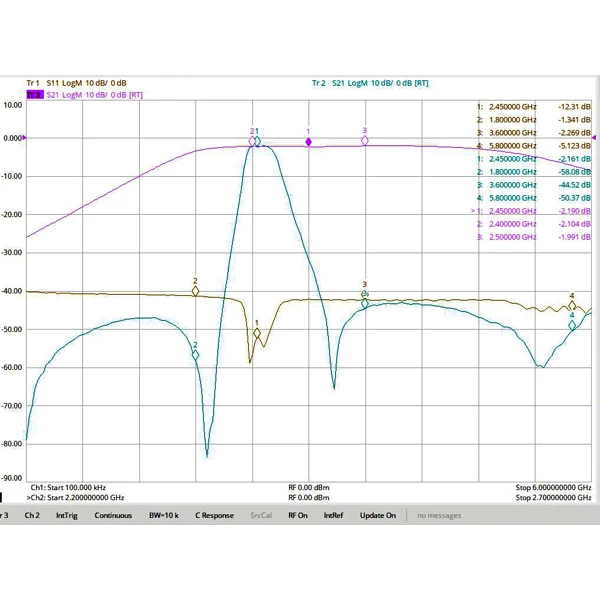Viewport: 600px width, 600px height.
Task: Click the BW=10 k bandwidth entry
Action: (164, 515)
